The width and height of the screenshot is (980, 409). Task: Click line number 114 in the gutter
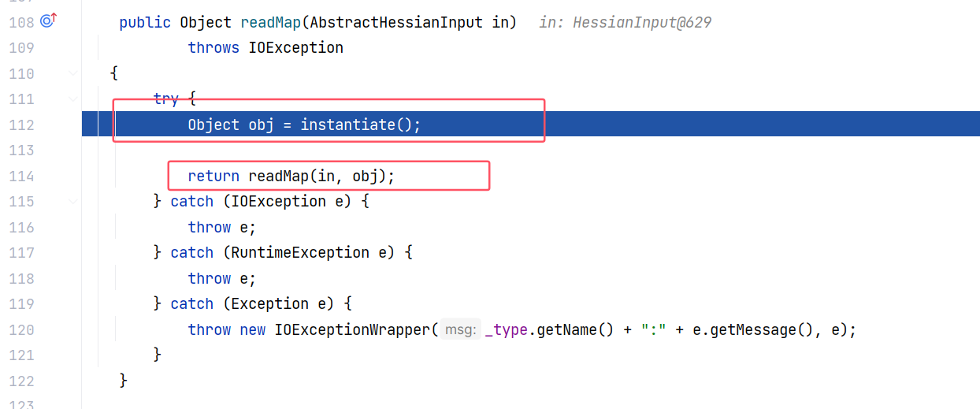pyautogui.click(x=21, y=176)
